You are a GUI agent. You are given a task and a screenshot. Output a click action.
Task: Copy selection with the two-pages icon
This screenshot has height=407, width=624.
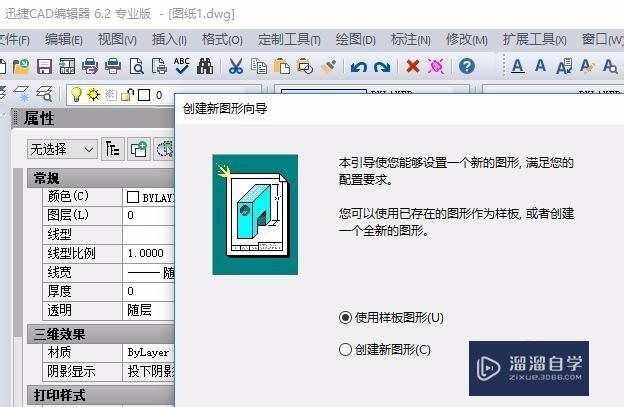(259, 66)
